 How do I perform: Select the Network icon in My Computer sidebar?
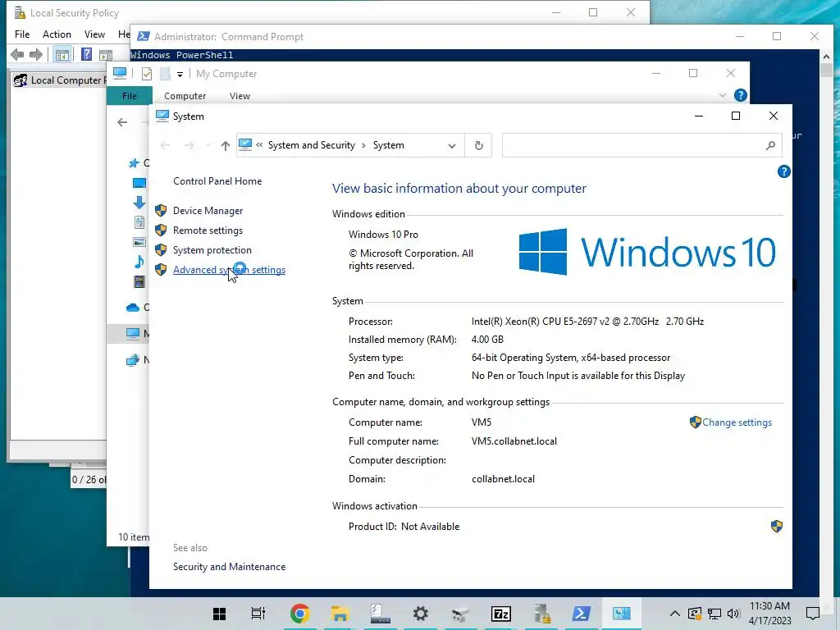point(133,360)
